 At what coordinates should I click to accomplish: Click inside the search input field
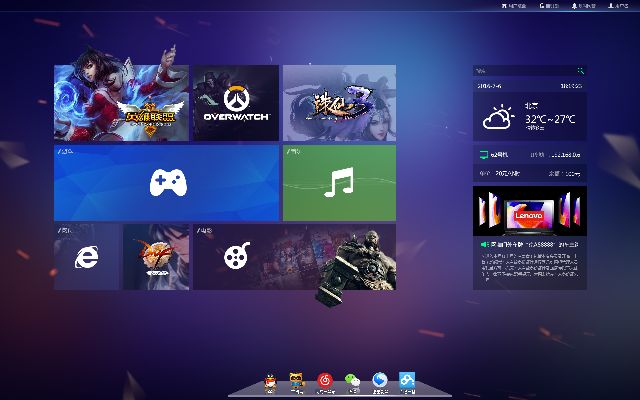pyautogui.click(x=525, y=71)
